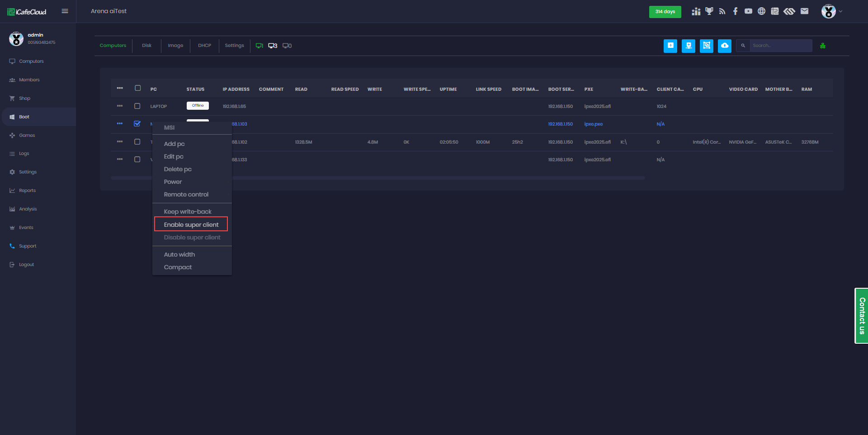Toggle the select-all checkbox in table header
Viewport: 868px width, 435px height.
(137, 89)
